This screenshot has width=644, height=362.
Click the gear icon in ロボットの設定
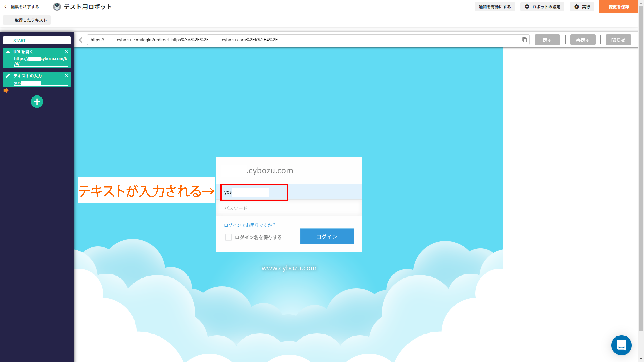pos(527,7)
